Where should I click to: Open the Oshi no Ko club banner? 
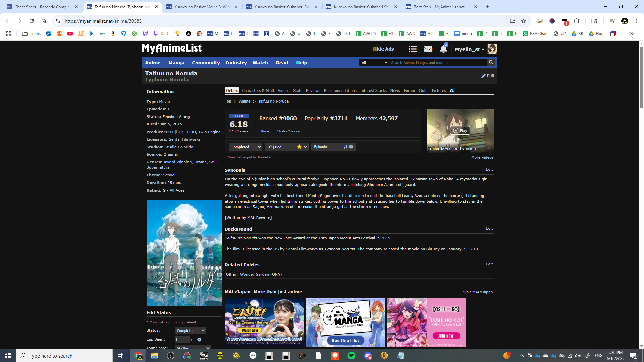point(427,322)
